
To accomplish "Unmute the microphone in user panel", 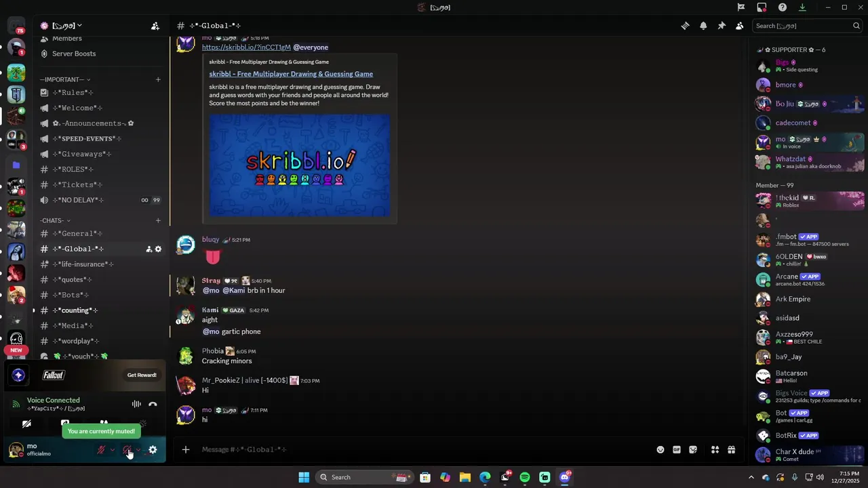I will pos(101,449).
